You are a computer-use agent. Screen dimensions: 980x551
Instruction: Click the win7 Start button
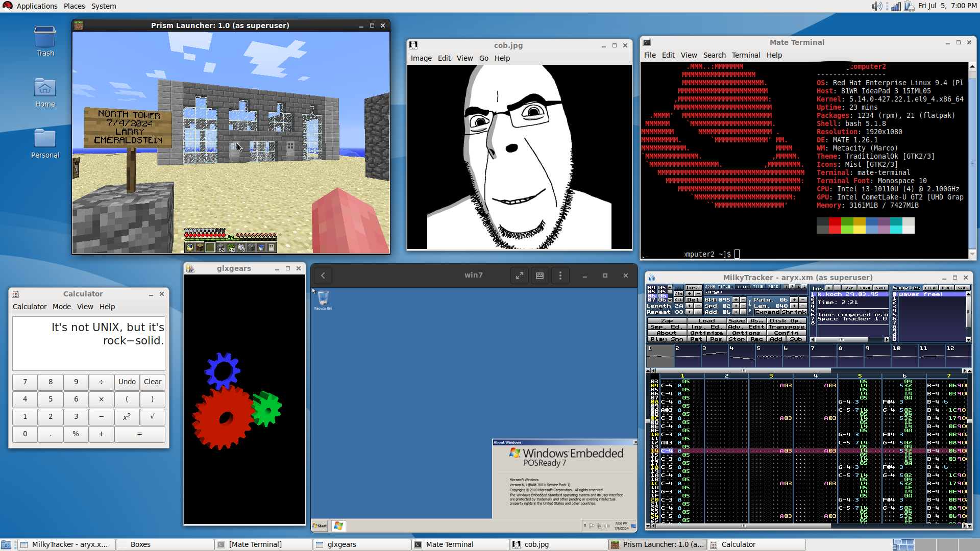(320, 525)
